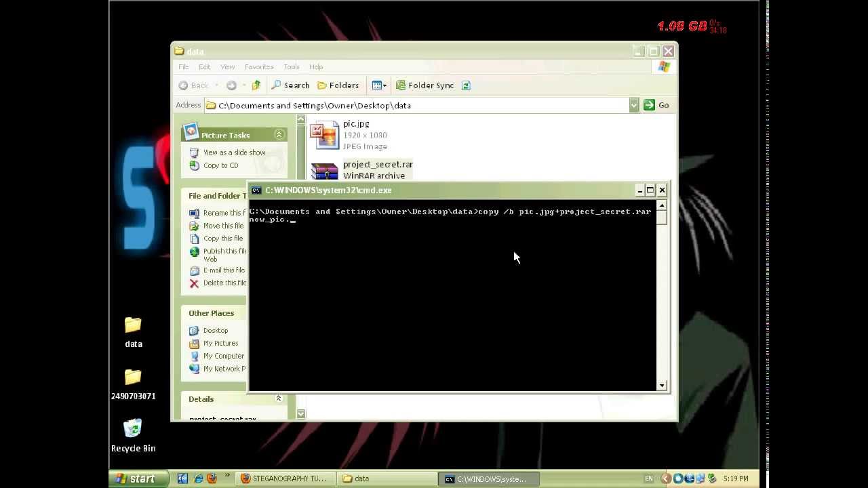Viewport: 868px width, 488px height.
Task: Collapse the Details panel
Action: point(279,399)
